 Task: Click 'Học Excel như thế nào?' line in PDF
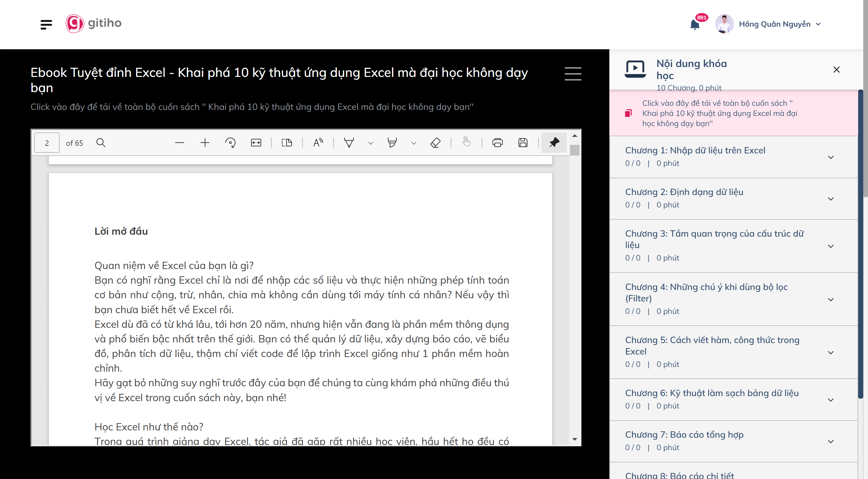(x=149, y=427)
